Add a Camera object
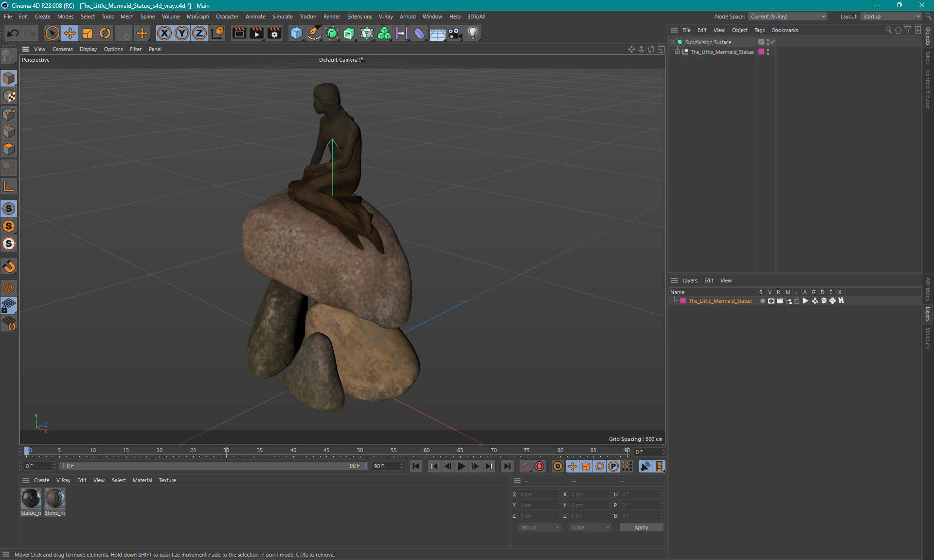Screen dimensions: 934x560 pos(455,33)
